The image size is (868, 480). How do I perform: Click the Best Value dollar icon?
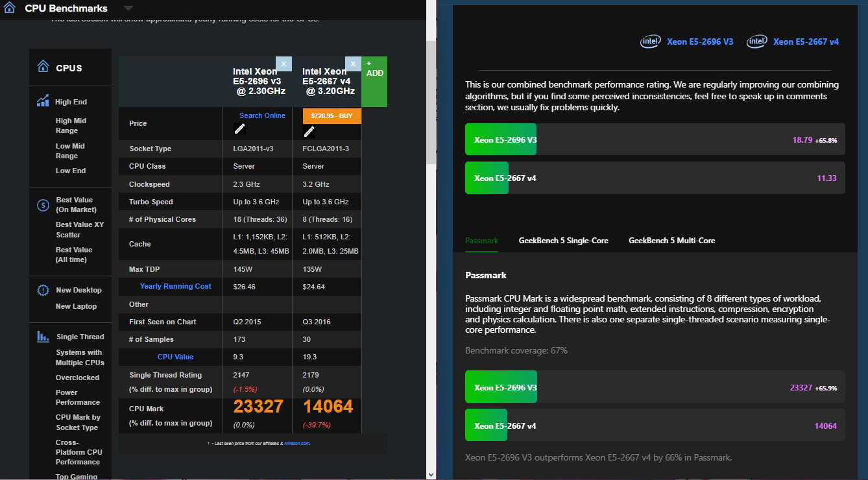(x=43, y=205)
